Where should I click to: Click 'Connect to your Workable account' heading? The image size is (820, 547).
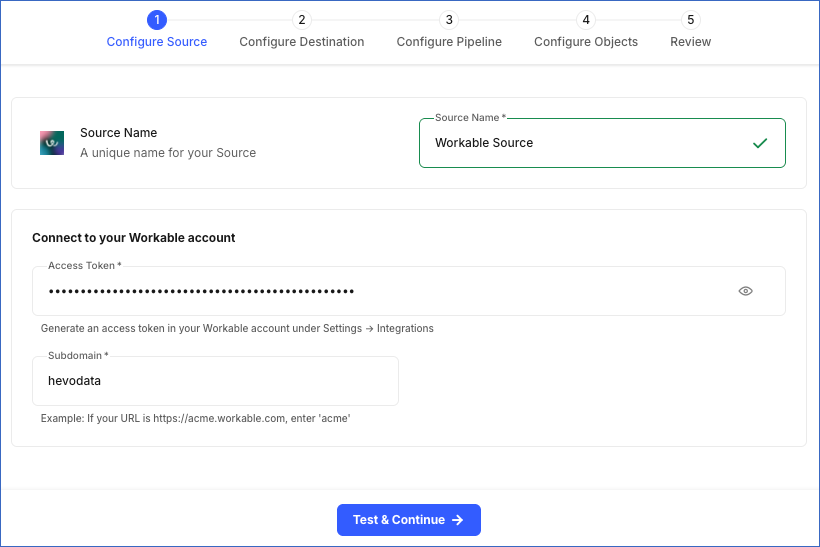[x=134, y=238]
